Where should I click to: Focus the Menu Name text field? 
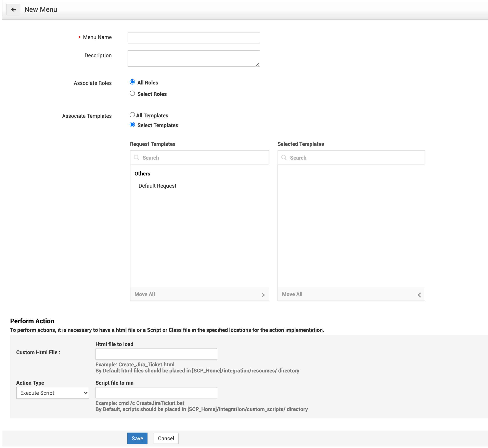coord(194,38)
